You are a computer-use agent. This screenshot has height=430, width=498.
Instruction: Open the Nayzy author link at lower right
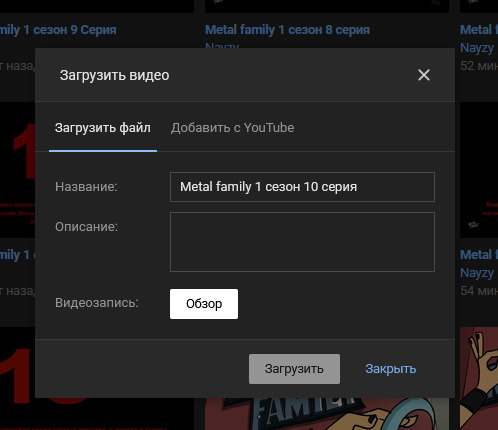pos(477,273)
